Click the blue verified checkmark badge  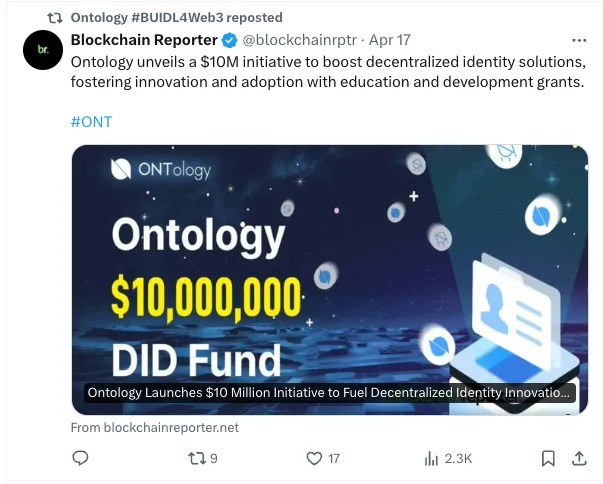(x=229, y=41)
